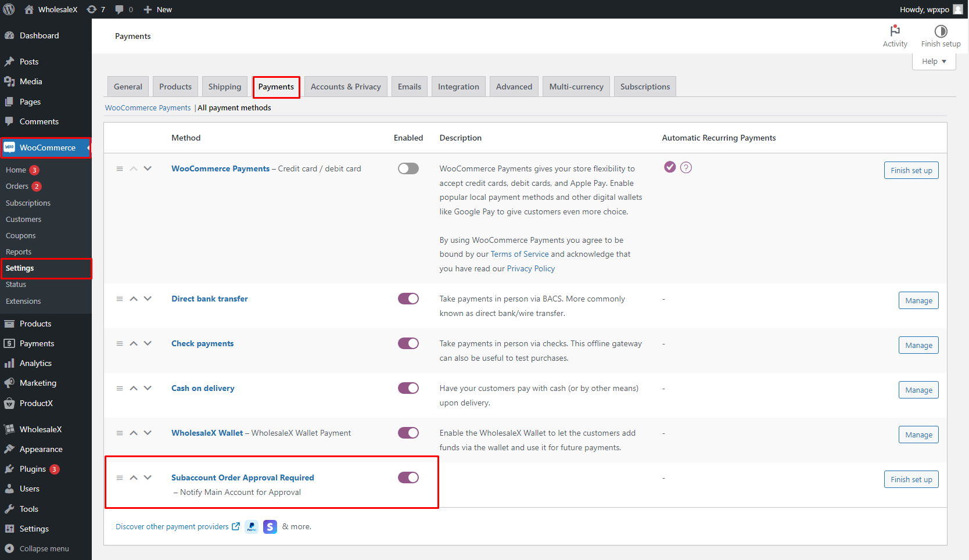Screen dimensions: 969x560
Task: Click the Payments icon in the sidebar
Action: pos(9,343)
